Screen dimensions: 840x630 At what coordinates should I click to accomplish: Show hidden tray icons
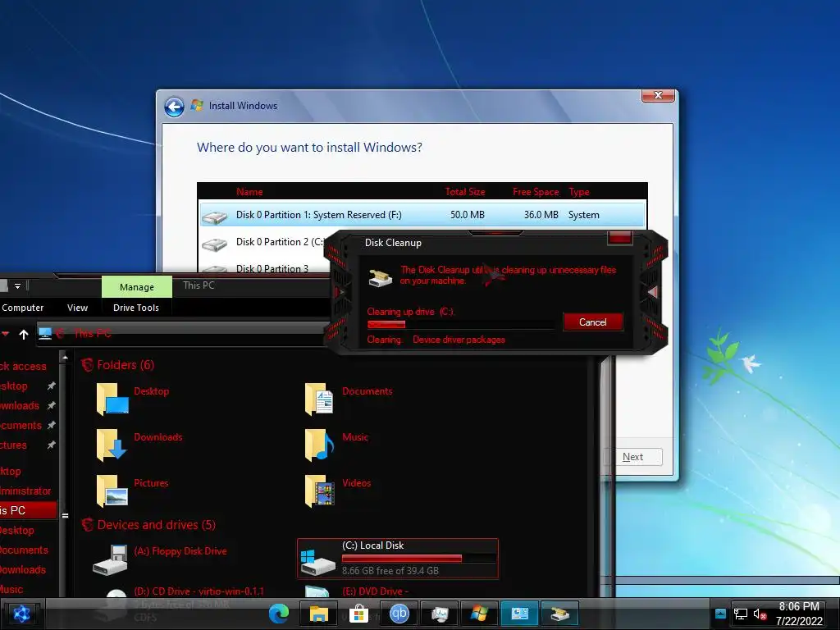click(x=720, y=614)
